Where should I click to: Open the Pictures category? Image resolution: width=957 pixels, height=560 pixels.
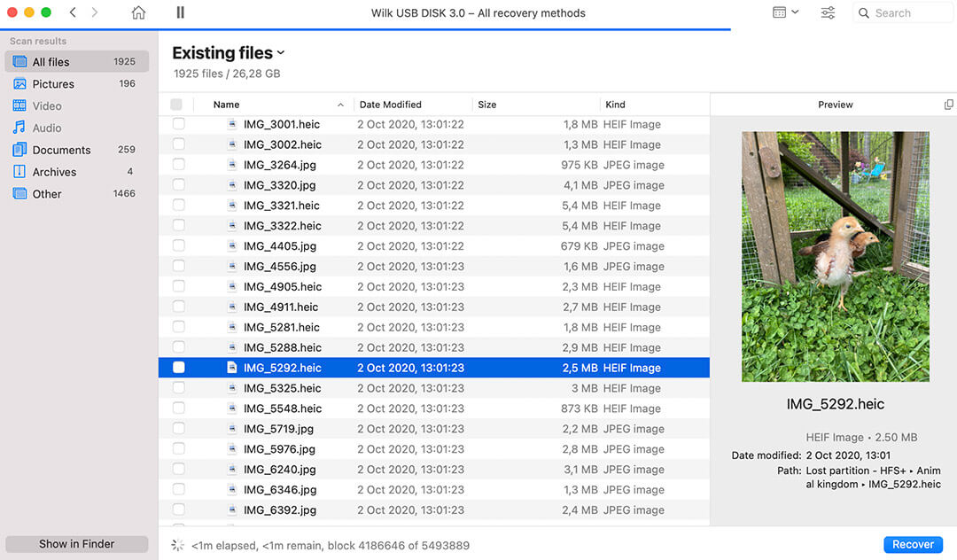point(77,83)
